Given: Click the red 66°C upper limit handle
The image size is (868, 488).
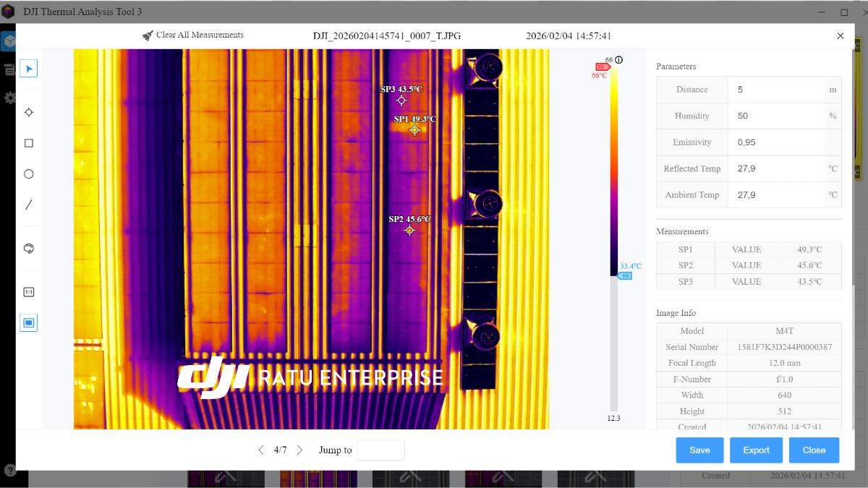Looking at the screenshot, I should (603, 67).
